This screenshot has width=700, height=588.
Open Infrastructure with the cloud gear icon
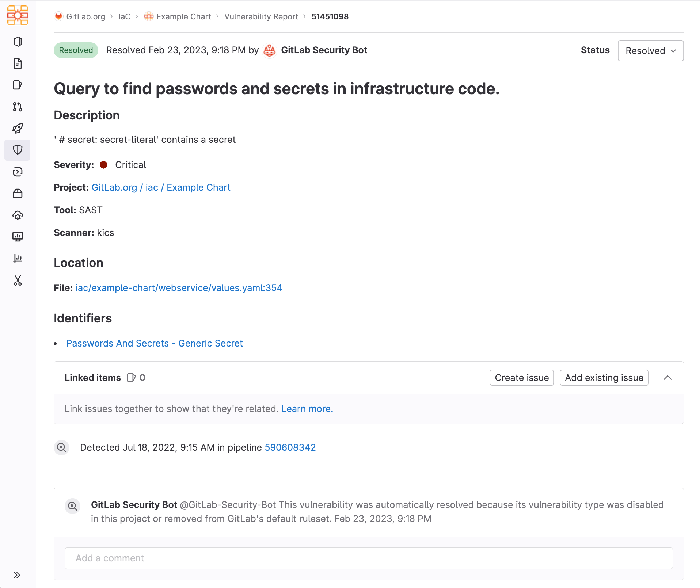pyautogui.click(x=17, y=215)
